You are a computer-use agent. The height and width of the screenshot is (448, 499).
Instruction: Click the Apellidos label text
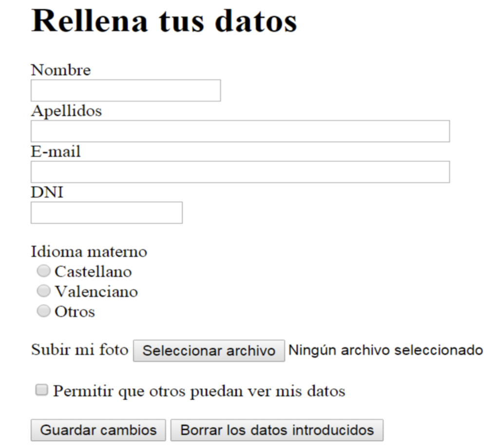[66, 112]
